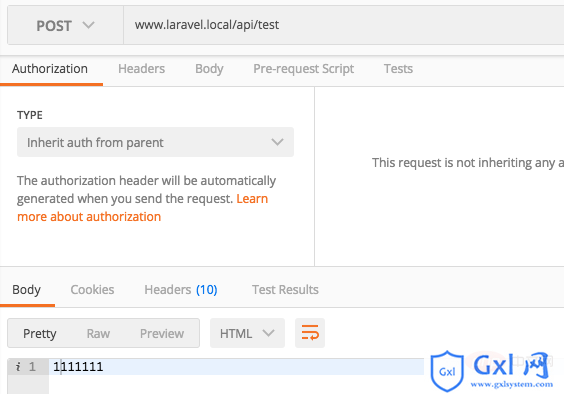Image resolution: width=564 pixels, height=394 pixels.
Task: Show the Test Results tab
Action: (285, 290)
